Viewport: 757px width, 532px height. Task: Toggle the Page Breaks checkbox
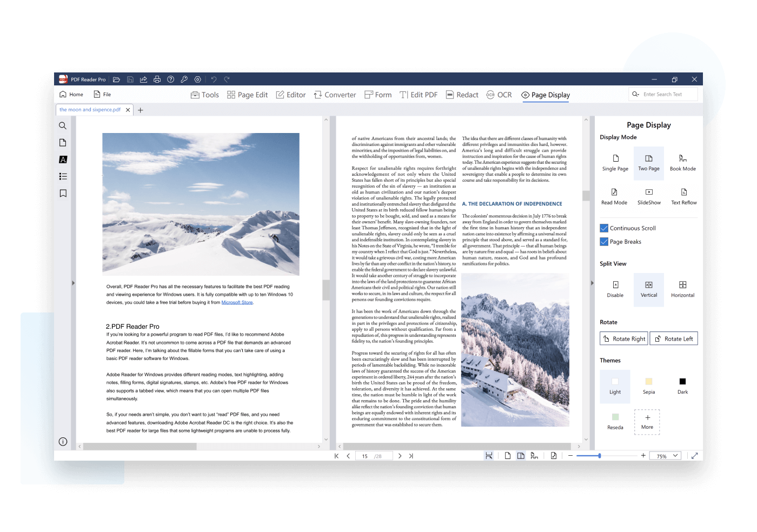604,242
